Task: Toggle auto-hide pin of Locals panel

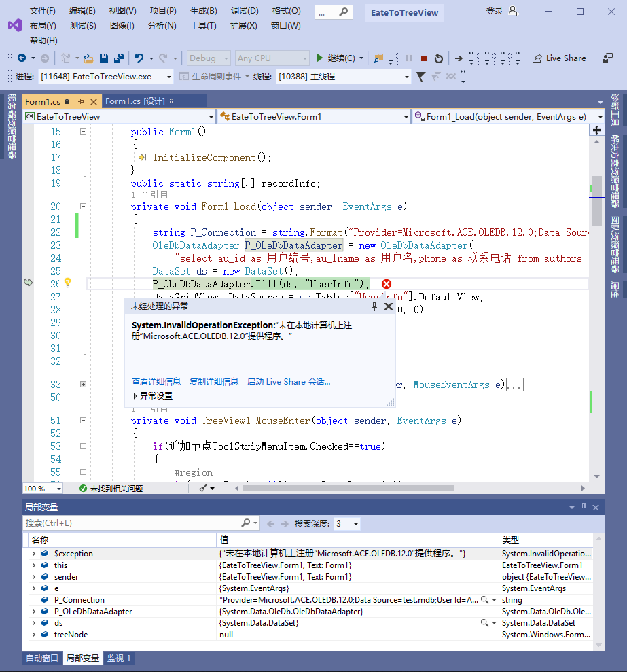Action: (584, 508)
